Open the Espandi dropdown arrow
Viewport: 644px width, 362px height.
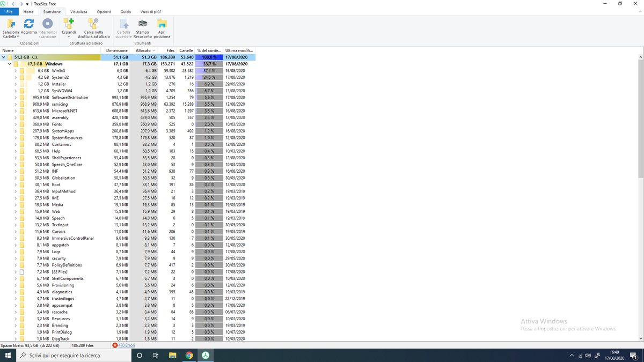point(69,36)
